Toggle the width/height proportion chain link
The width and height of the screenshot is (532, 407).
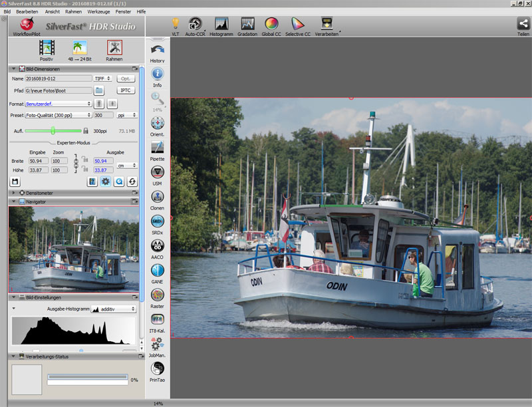(x=76, y=162)
